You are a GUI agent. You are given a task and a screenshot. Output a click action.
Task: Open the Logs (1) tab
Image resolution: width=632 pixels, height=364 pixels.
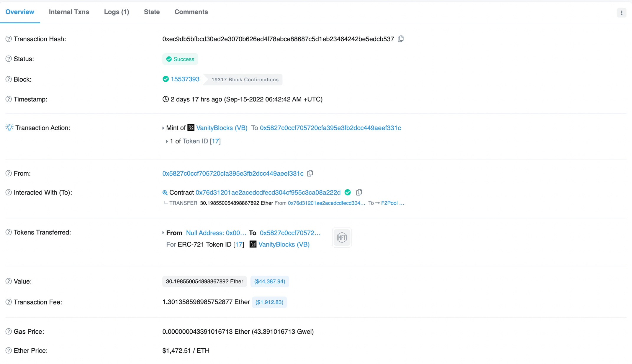click(x=117, y=12)
